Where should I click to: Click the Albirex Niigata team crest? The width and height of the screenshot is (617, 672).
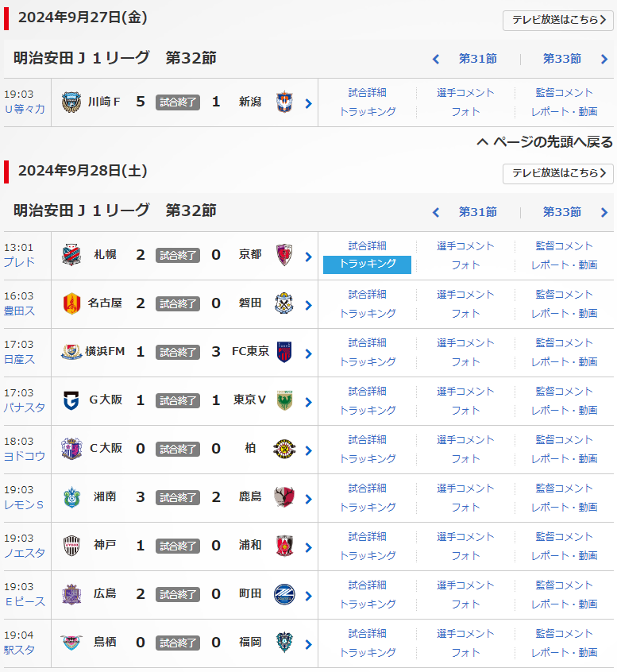pos(284,102)
